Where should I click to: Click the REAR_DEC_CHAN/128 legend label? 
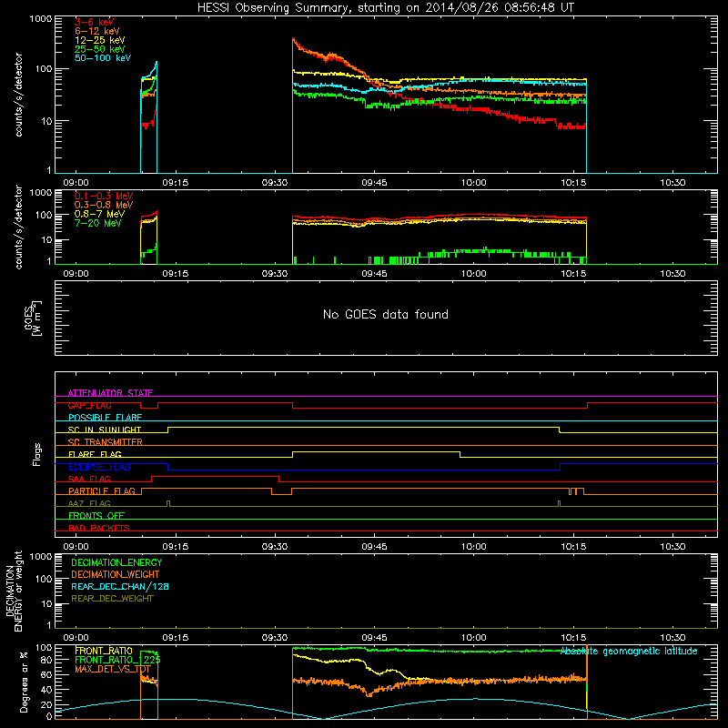pos(120,586)
